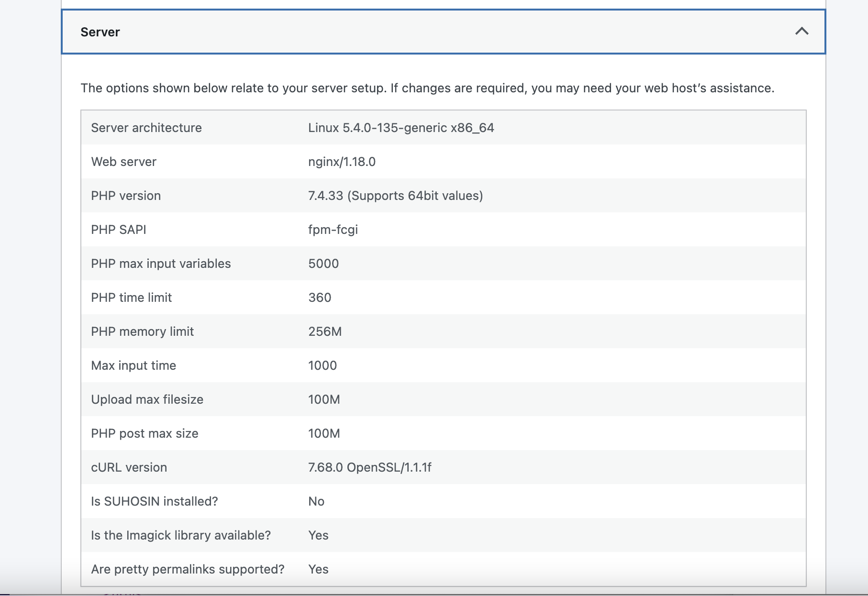Select the Max input time label
The height and width of the screenshot is (596, 868).
[134, 365]
